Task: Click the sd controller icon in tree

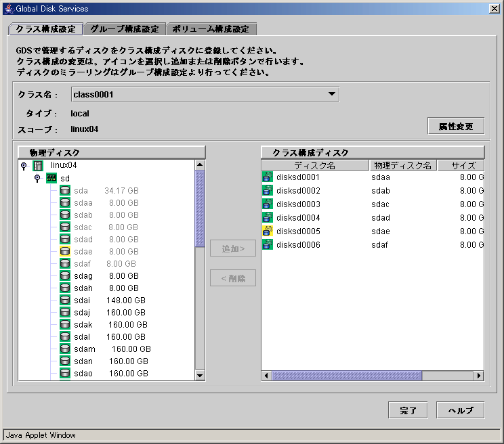Action: coord(51,178)
